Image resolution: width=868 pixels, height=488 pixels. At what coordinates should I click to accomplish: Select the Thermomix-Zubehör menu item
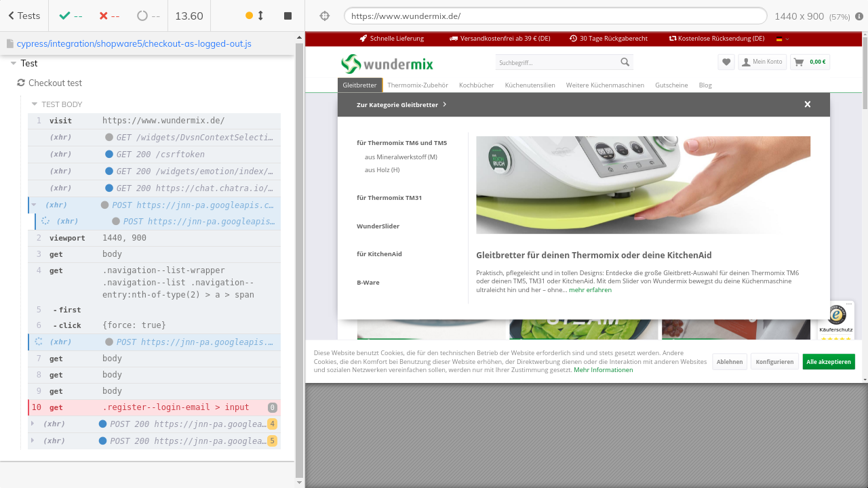[x=418, y=85]
